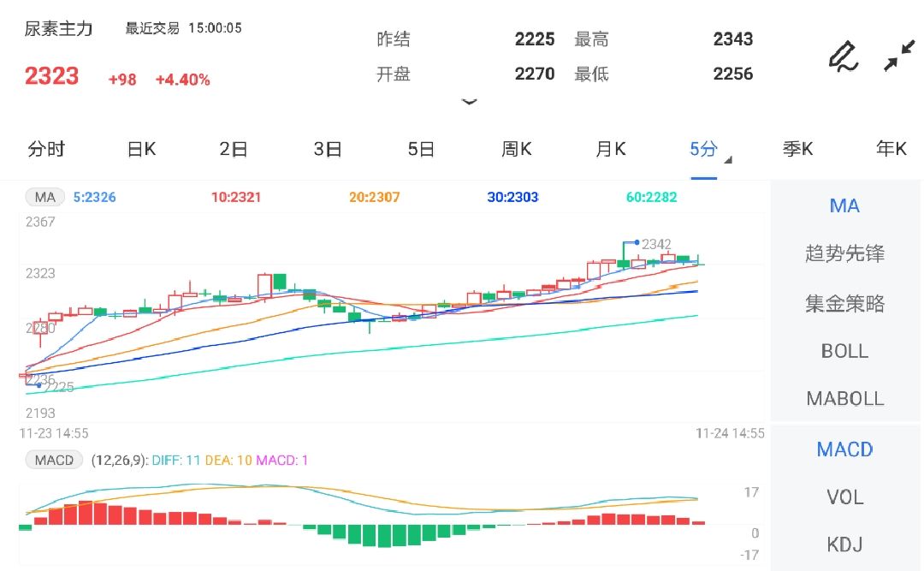Click the DEA: 10 value
The width and height of the screenshot is (924, 571).
coord(228,460)
